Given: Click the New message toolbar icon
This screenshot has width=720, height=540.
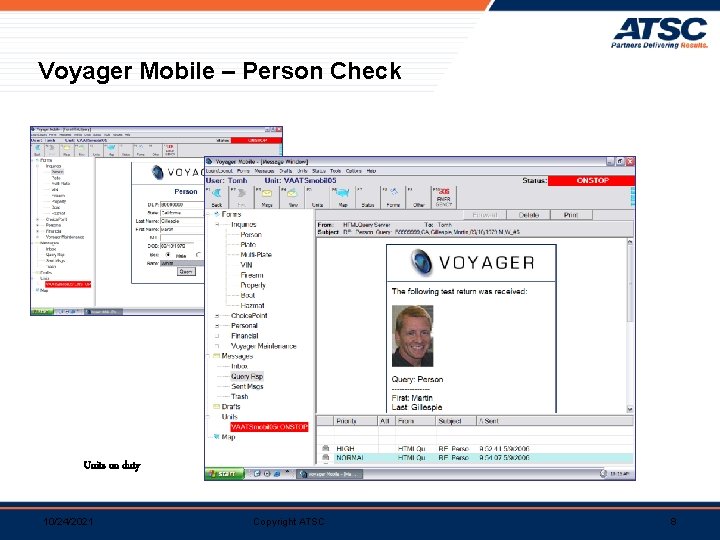Looking at the screenshot, I should click(x=292, y=197).
